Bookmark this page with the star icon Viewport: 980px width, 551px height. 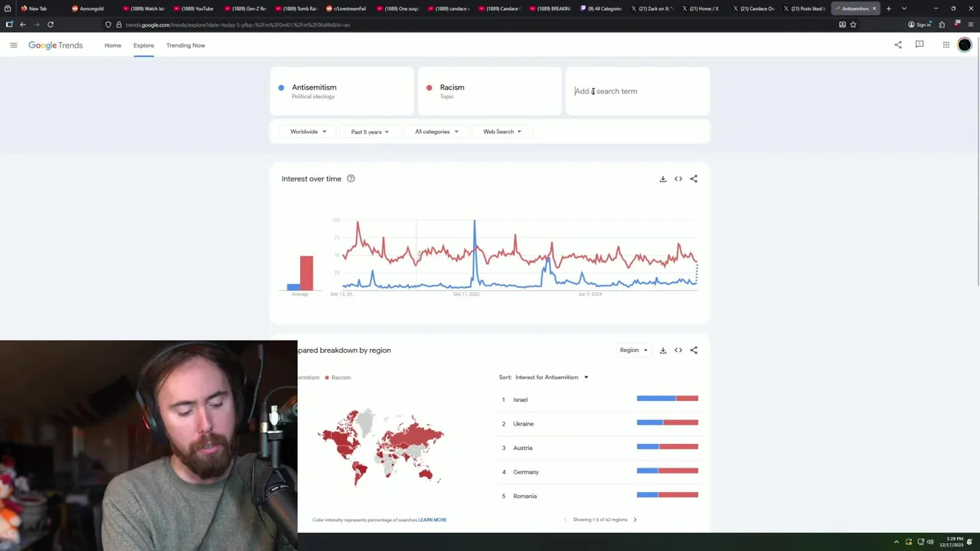pos(853,24)
